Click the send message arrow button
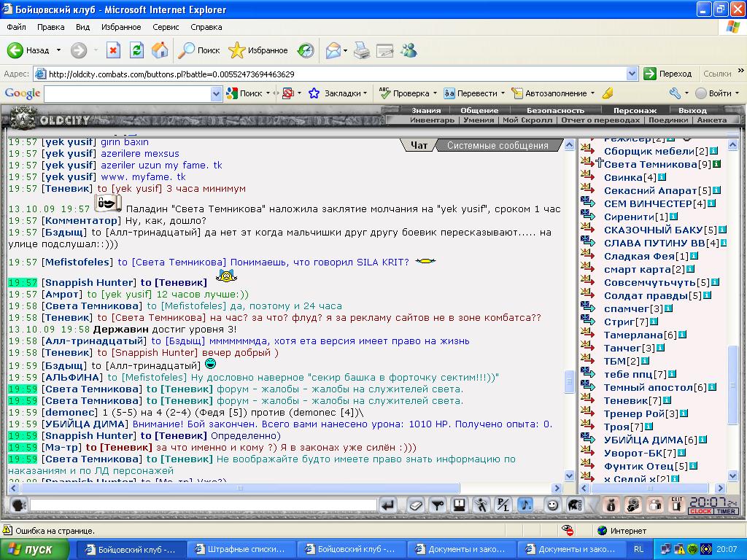Image resolution: width=747 pixels, height=560 pixels. [388, 505]
